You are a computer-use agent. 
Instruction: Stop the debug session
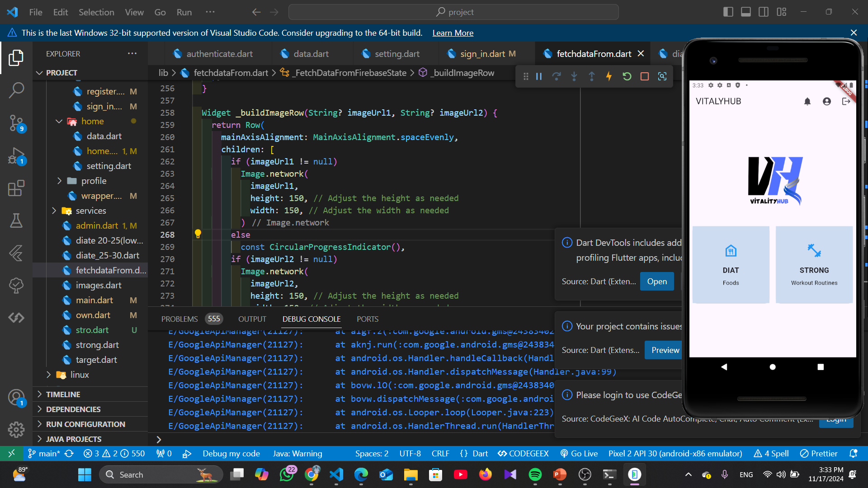click(x=645, y=76)
